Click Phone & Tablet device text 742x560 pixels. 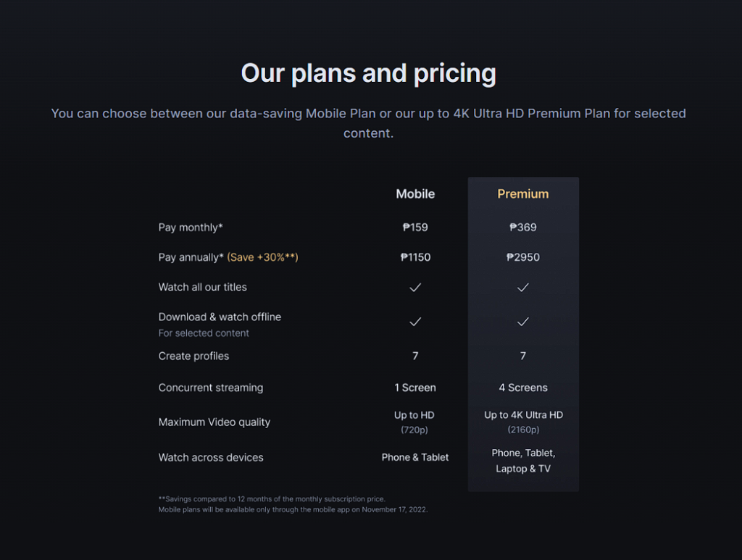point(415,457)
